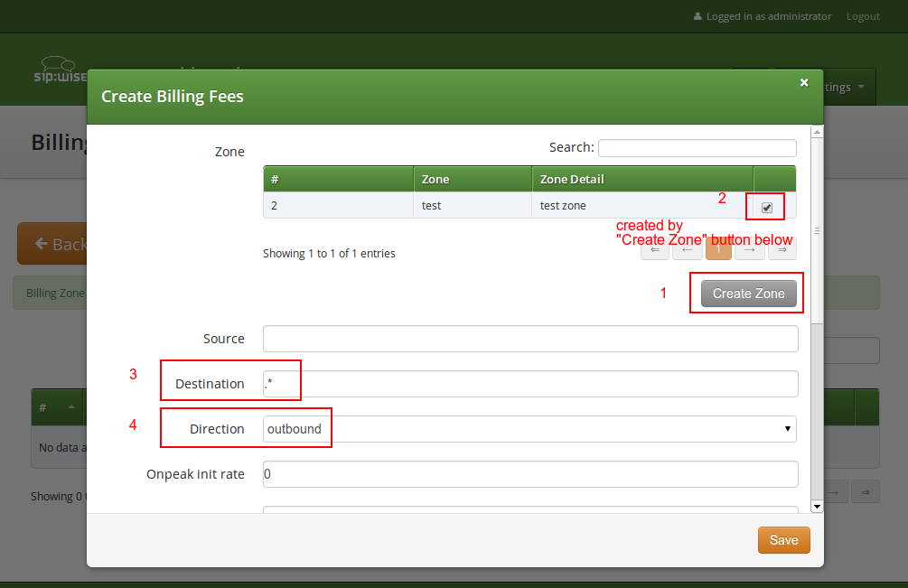Click the Destination field containing .*
Screen dimensions: 908x588
pyautogui.click(x=529, y=383)
